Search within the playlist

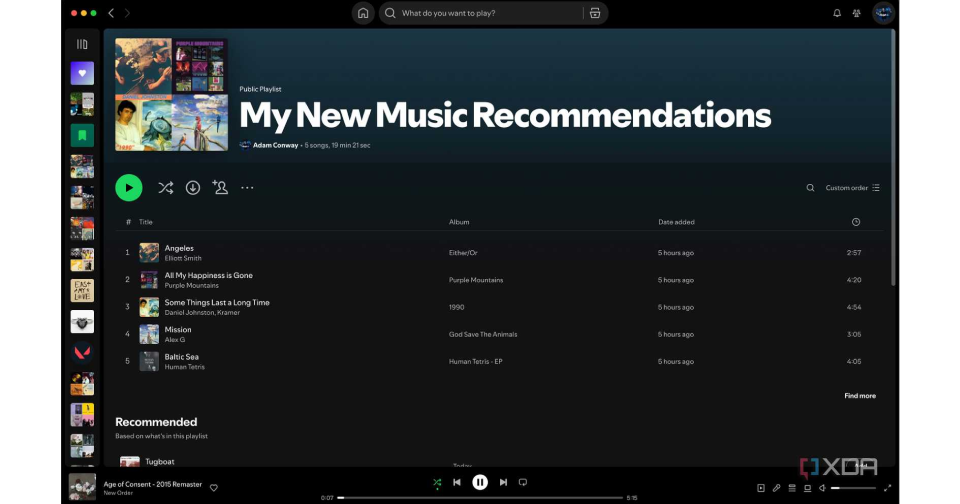810,188
